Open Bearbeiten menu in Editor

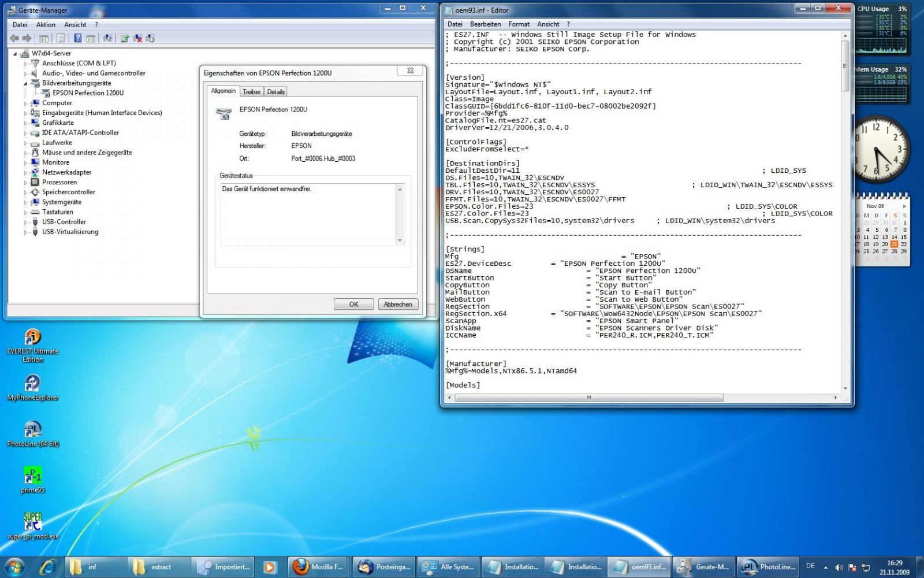click(x=485, y=24)
